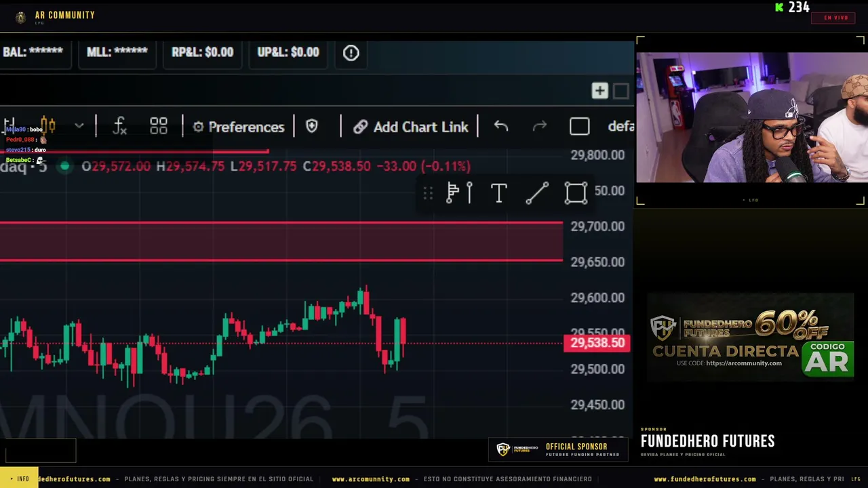
Task: Click chat message from Pedr0_088
Action: point(26,140)
